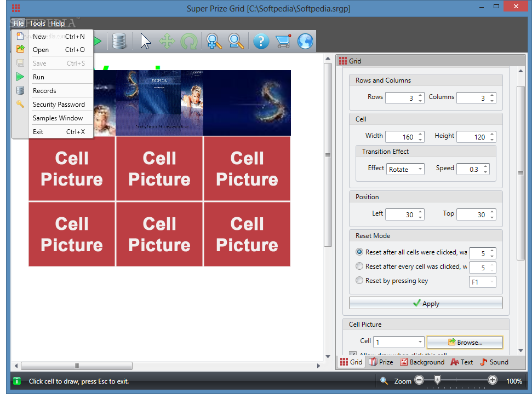This screenshot has height=394, width=532.
Task: Click the app grid icon in title bar
Action: coord(16,8)
